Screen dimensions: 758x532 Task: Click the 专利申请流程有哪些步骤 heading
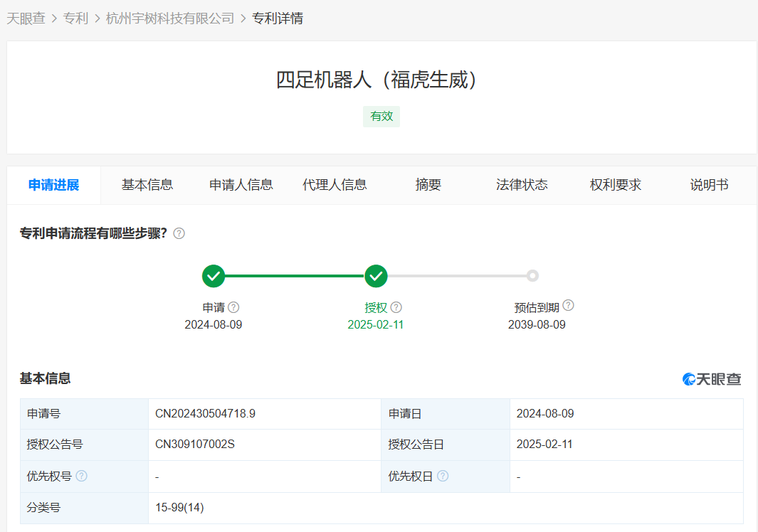tap(93, 233)
